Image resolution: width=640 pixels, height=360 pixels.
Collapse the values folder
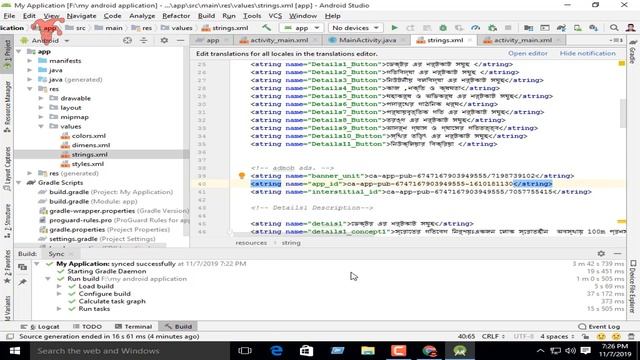tap(41, 127)
